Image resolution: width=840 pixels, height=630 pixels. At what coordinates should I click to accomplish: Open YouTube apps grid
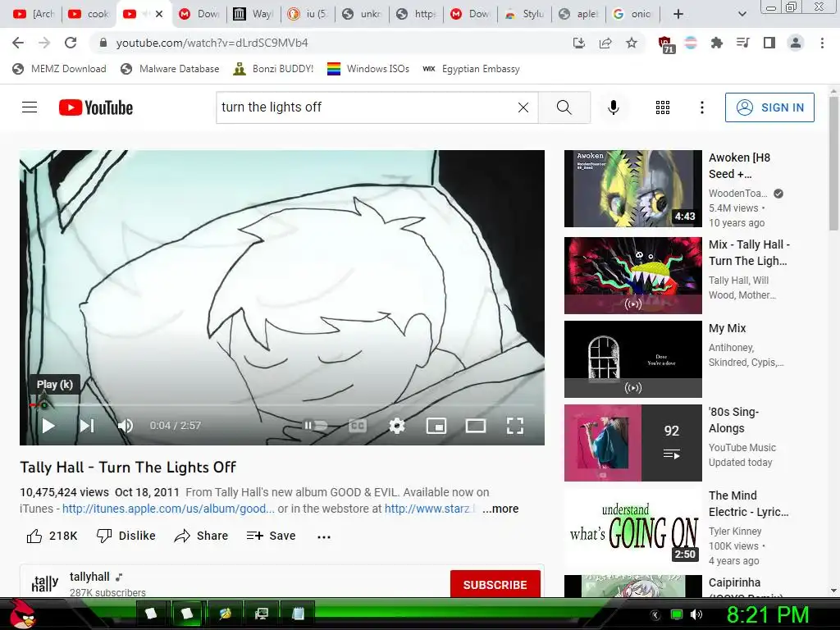click(663, 107)
